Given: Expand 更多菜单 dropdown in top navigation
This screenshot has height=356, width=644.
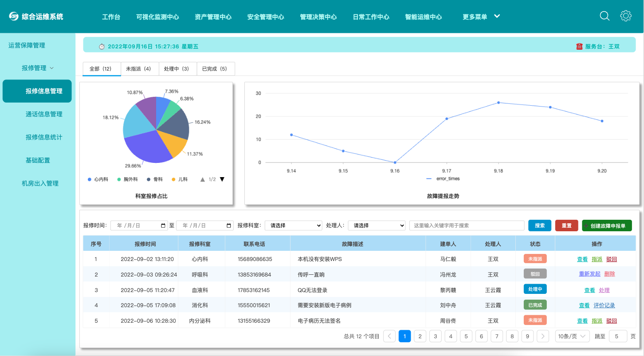Looking at the screenshot, I should [x=481, y=17].
